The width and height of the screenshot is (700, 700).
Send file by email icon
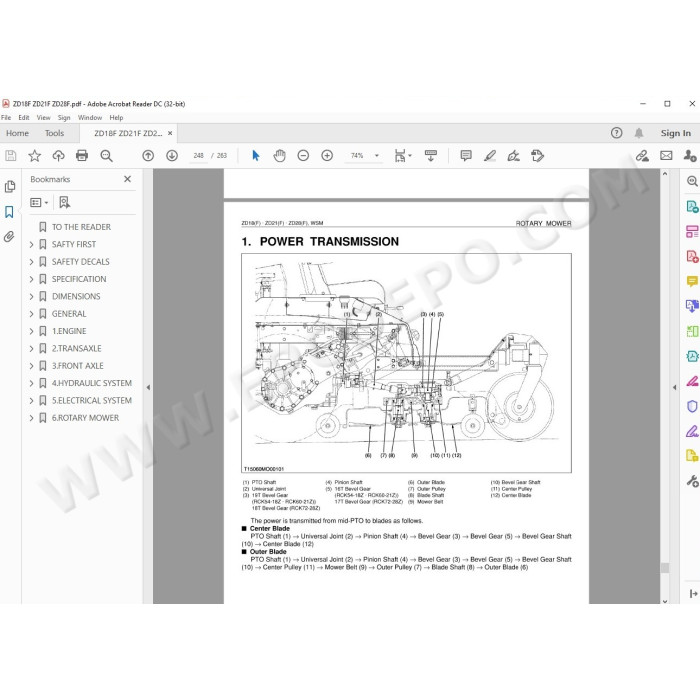pyautogui.click(x=666, y=155)
